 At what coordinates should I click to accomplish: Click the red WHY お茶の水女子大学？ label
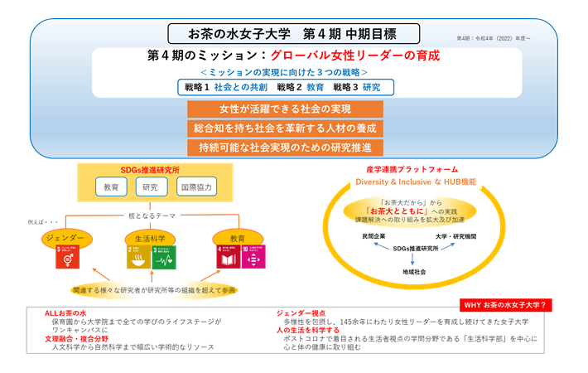pyautogui.click(x=505, y=305)
